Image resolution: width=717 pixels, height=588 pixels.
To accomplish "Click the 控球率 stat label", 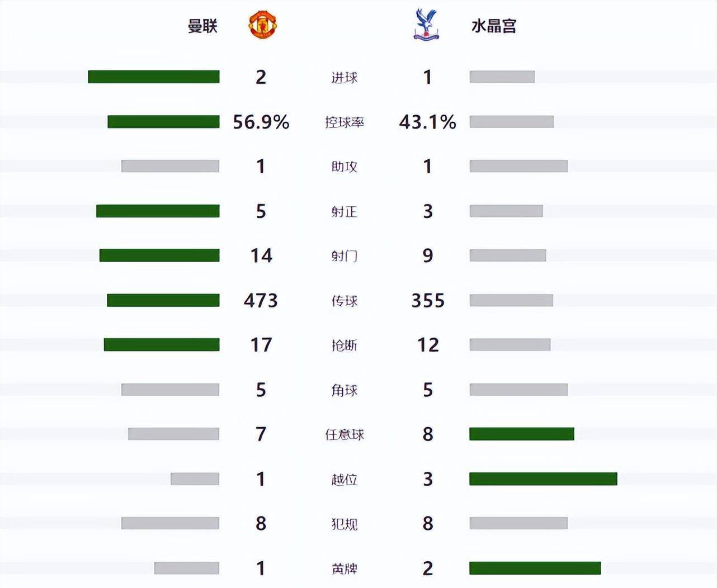I will [344, 122].
